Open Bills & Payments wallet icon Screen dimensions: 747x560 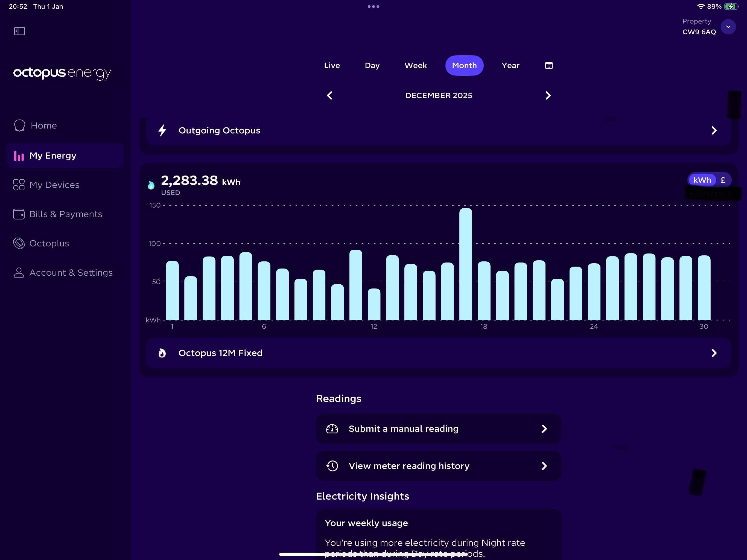(19, 214)
